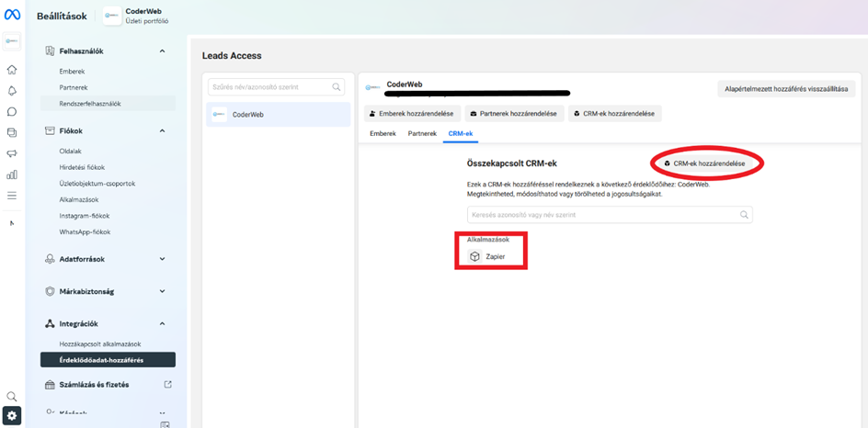Select Érdeklődőadat-hozzáférés in the sidebar

click(x=108, y=360)
